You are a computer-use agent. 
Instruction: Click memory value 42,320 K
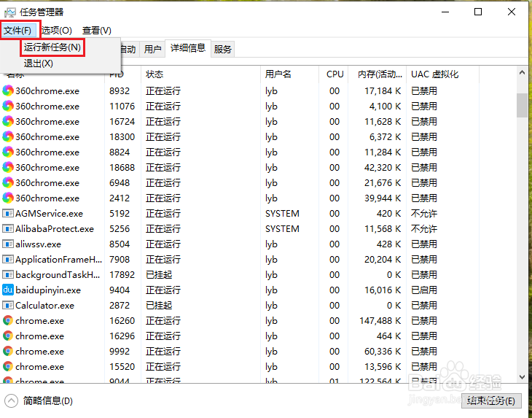pos(383,167)
